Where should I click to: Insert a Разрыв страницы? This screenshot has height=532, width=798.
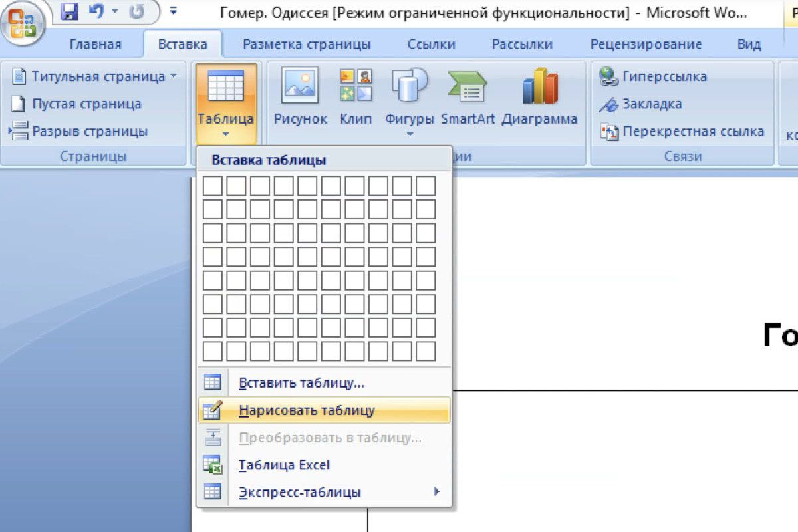click(x=78, y=132)
